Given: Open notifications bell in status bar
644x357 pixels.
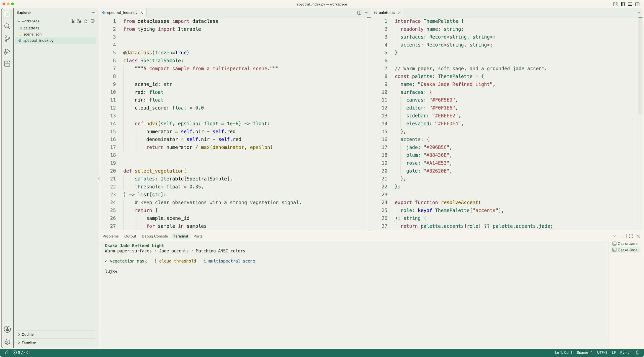Looking at the screenshot, I should coord(637,352).
